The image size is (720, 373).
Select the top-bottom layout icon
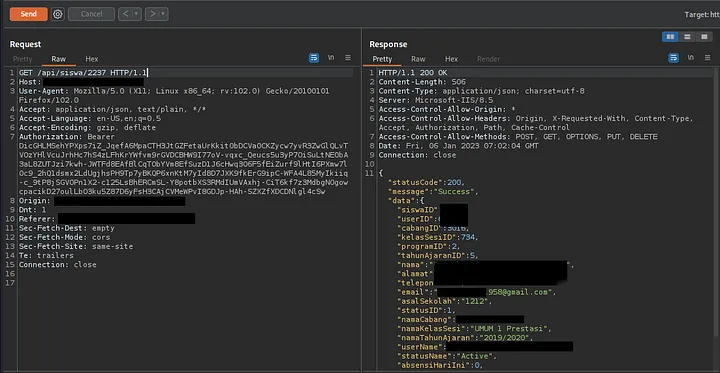(x=687, y=37)
